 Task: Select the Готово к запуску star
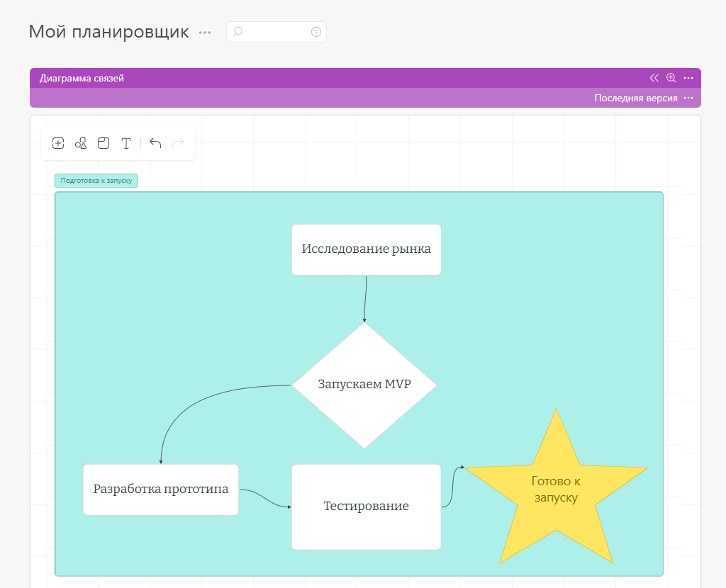pos(556,490)
